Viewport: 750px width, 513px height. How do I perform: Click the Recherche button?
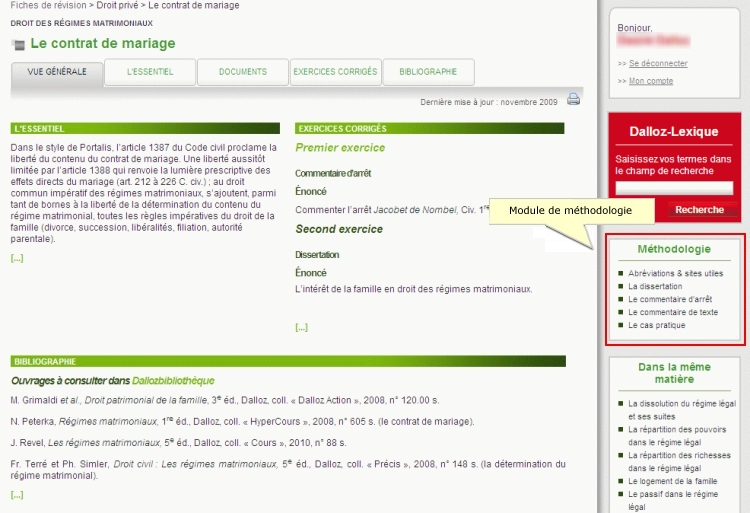click(699, 209)
